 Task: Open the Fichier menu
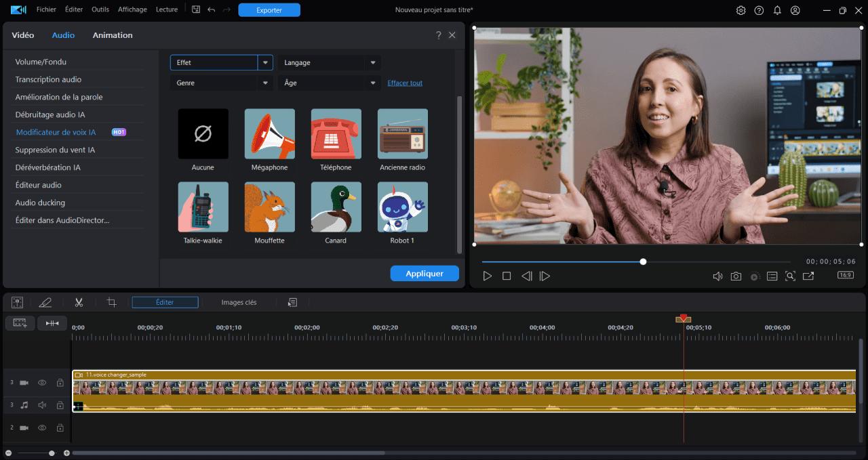[x=46, y=9]
